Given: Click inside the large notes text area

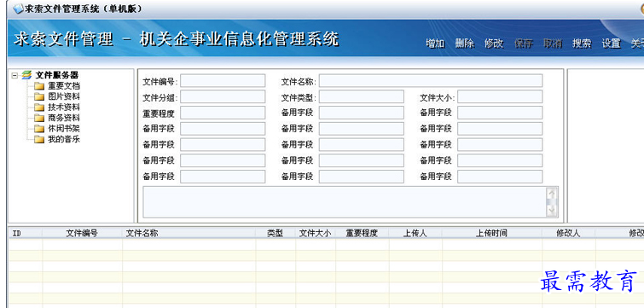Looking at the screenshot, I should (345, 202).
